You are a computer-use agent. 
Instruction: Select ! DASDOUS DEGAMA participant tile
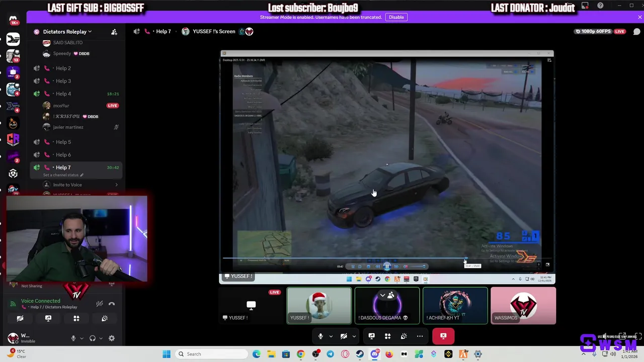point(387,306)
